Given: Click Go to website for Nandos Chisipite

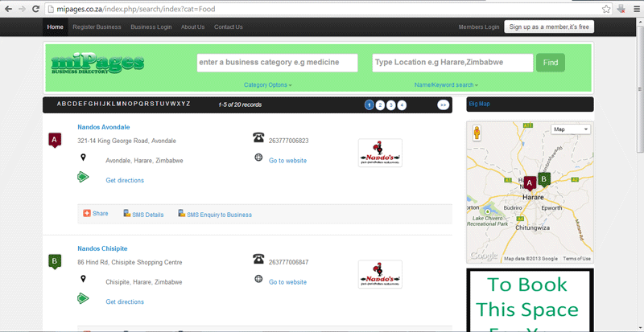Looking at the screenshot, I should [x=287, y=282].
